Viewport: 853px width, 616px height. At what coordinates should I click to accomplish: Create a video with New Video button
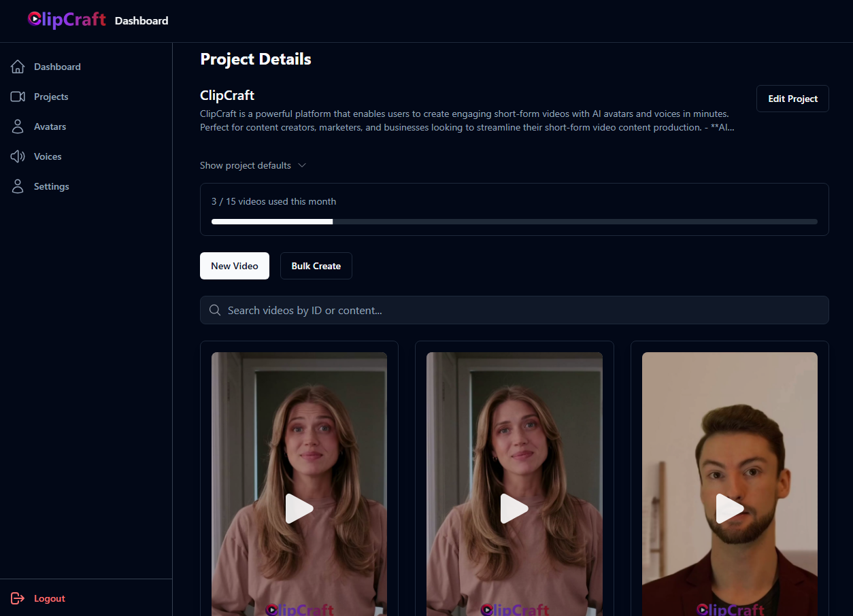coord(235,266)
